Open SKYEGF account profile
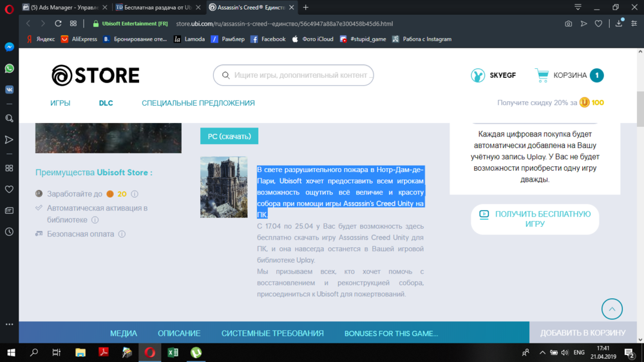Image resolution: width=644 pixels, height=362 pixels. (x=493, y=75)
